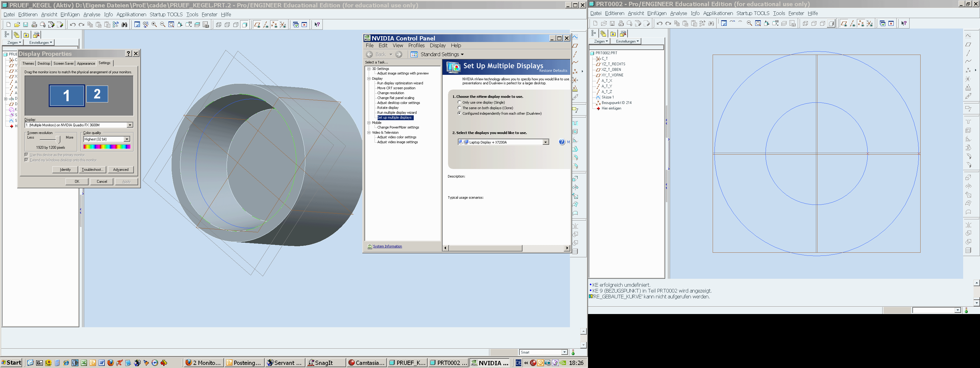Zoom in icon in PRUEF_KEGEL toolbar
Viewport: 980px width, 368px height.
tap(154, 25)
